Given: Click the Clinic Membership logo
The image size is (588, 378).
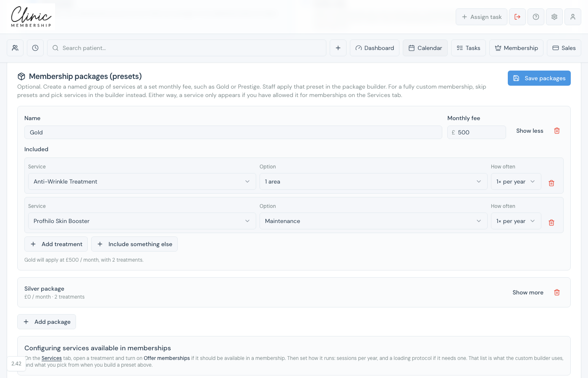Looking at the screenshot, I should tap(31, 17).
